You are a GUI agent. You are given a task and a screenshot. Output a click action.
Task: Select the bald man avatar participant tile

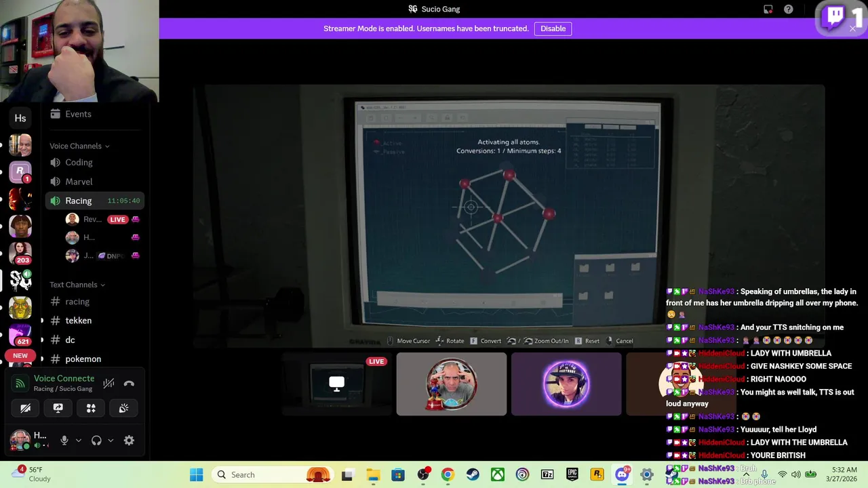(452, 384)
